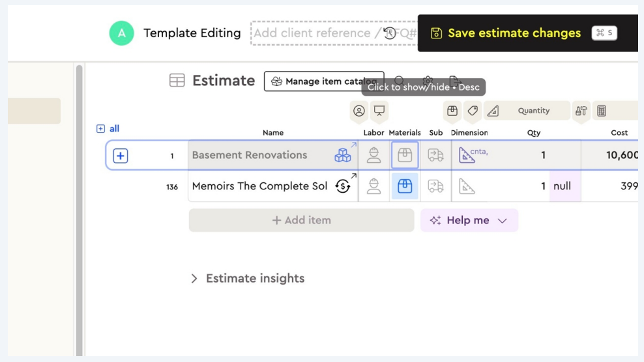Screen dimensions: 644x362
Task: Click the Add item button
Action: tap(301, 220)
